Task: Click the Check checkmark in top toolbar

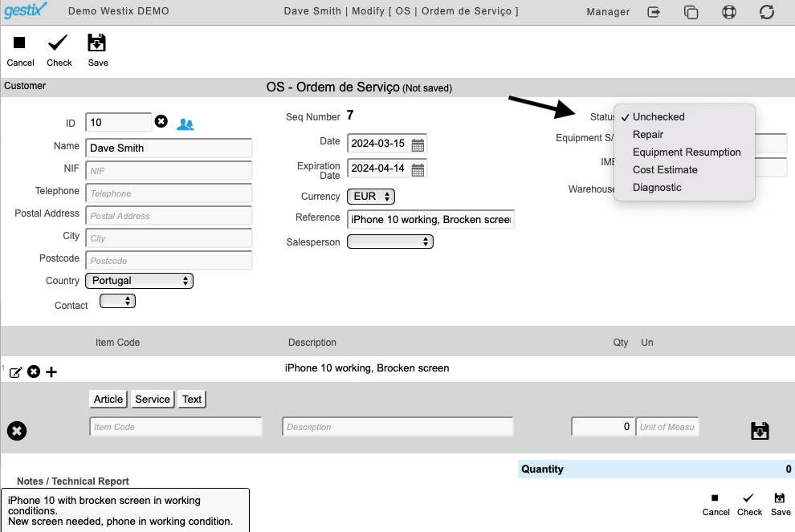Action: tap(58, 43)
